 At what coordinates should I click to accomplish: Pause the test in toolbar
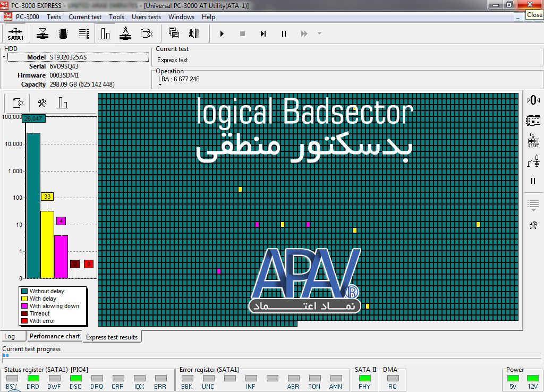click(x=284, y=33)
